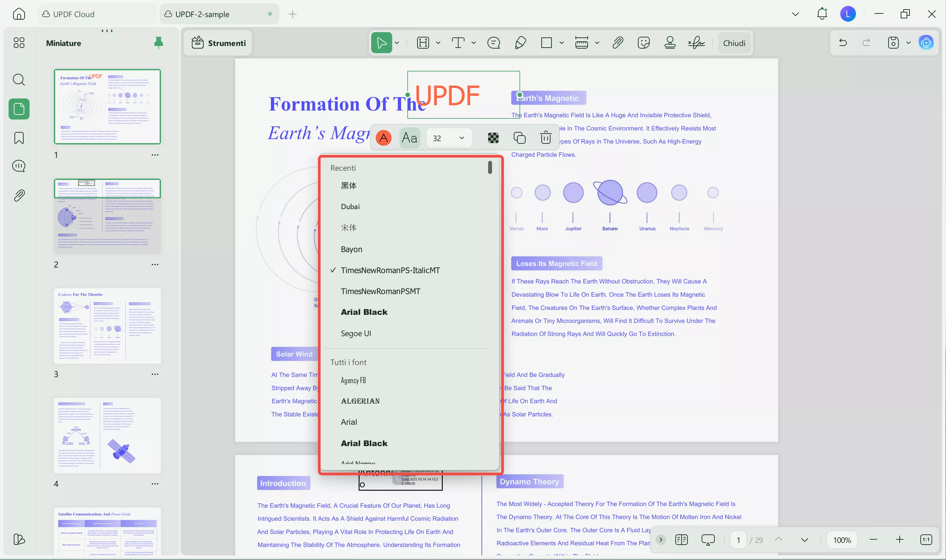This screenshot has width=946, height=560.
Task: Open the Strumenti tools button
Action: [218, 43]
